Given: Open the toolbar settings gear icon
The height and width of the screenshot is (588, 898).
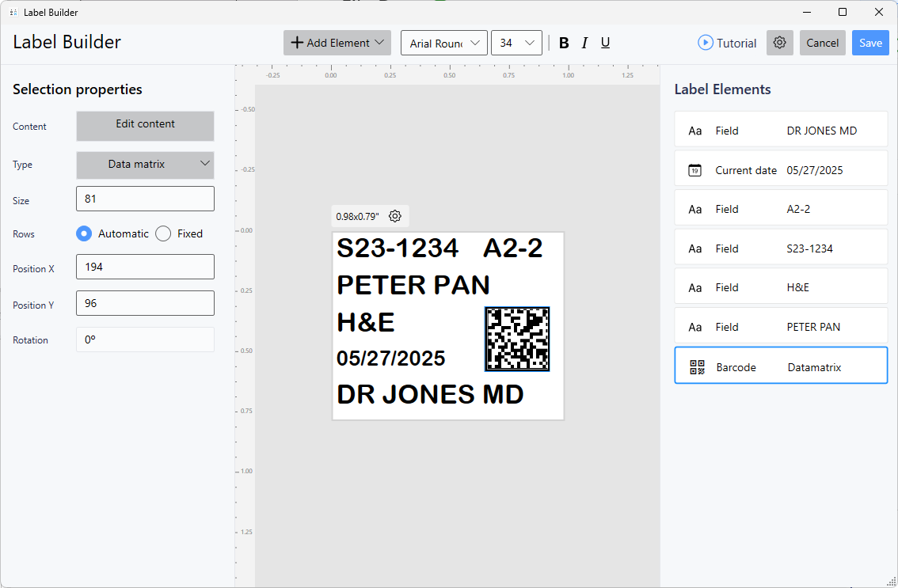Looking at the screenshot, I should pyautogui.click(x=779, y=43).
